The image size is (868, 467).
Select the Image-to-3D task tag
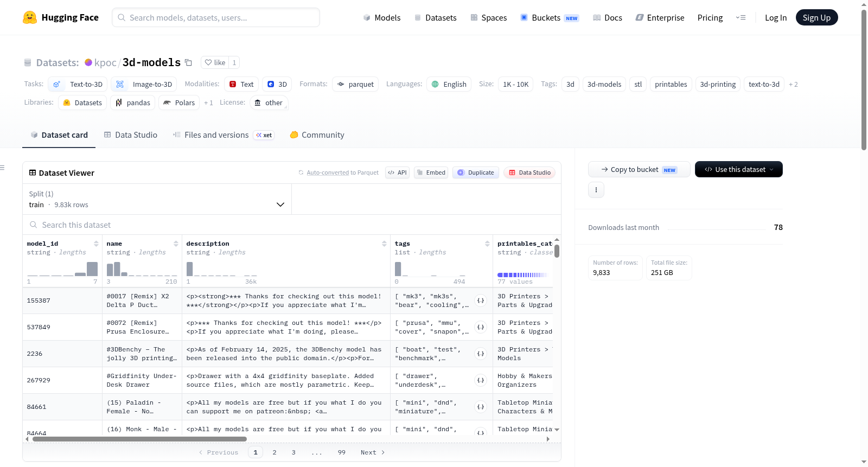click(x=144, y=84)
